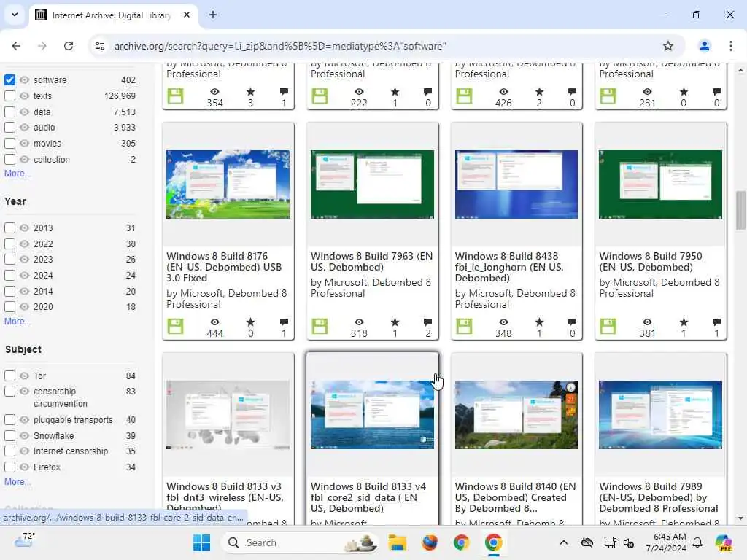Check the Tor subject checkbox

click(9, 376)
